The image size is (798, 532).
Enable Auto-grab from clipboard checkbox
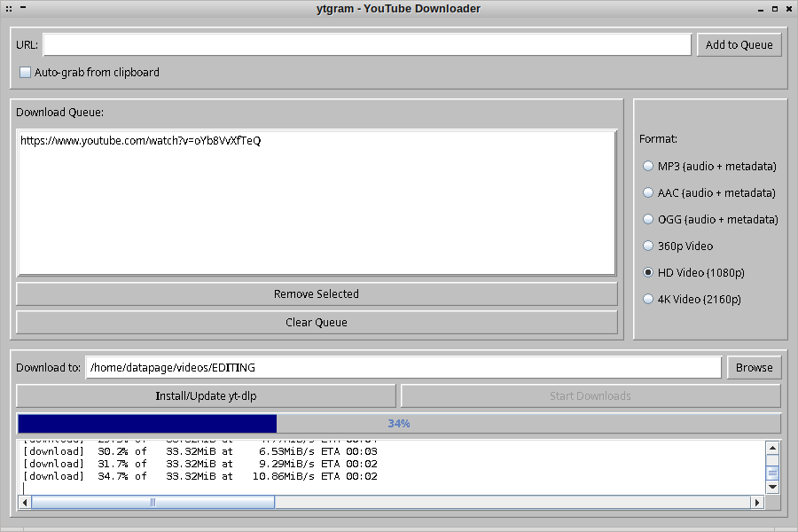tap(26, 73)
